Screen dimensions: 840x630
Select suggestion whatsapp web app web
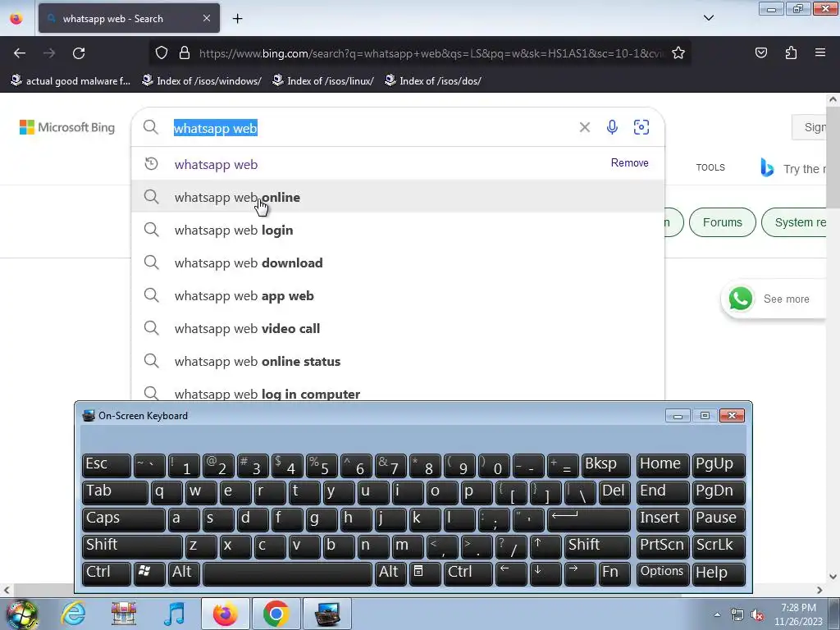[398, 295]
